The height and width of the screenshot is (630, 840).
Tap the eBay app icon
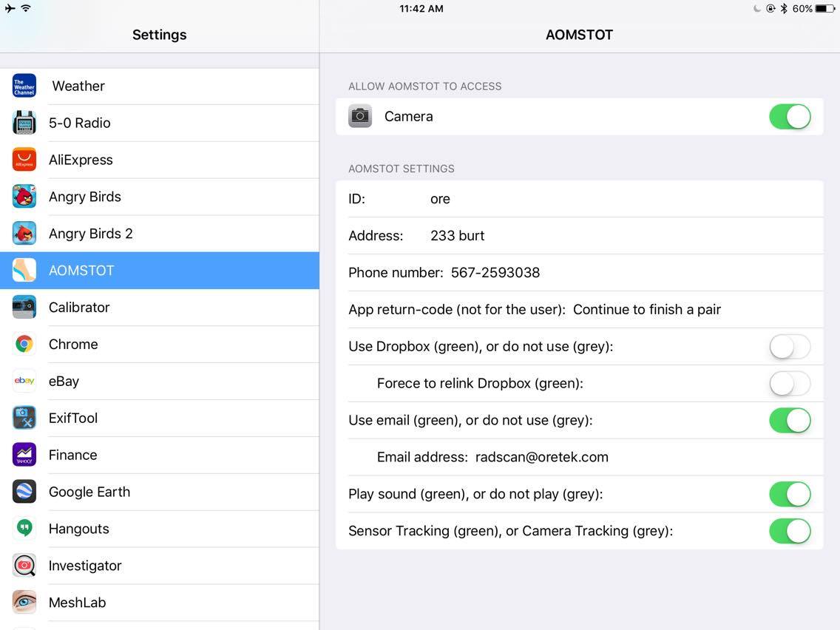[24, 382]
